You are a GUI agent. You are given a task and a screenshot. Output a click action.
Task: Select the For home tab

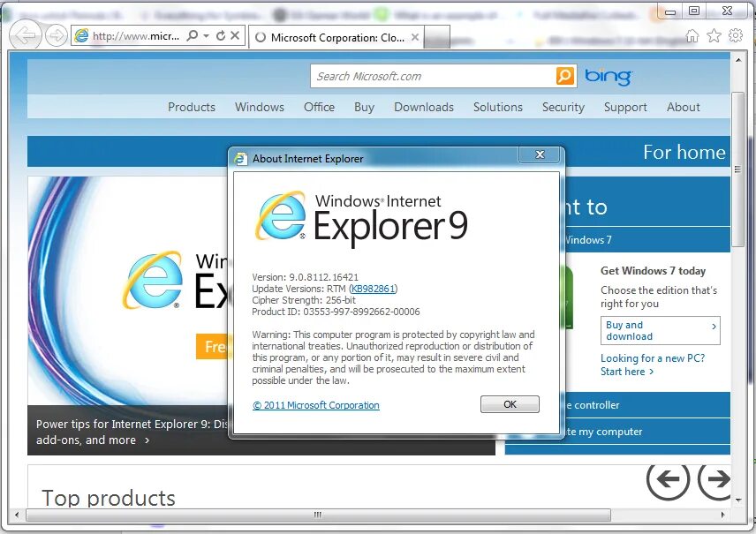point(684,153)
